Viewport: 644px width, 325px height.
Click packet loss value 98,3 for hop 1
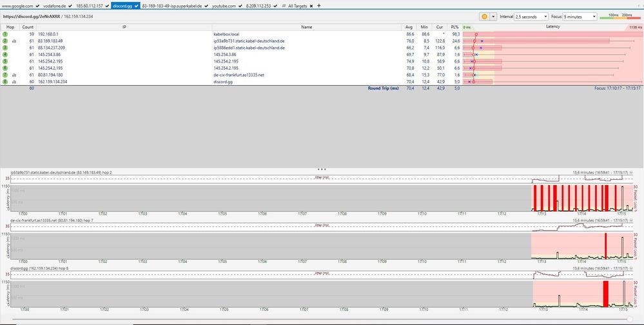point(456,35)
